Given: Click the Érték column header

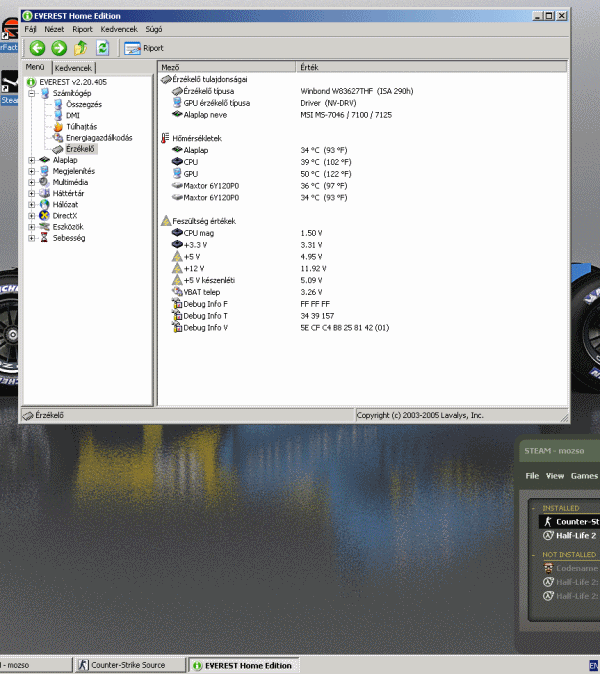Looking at the screenshot, I should click(431, 67).
